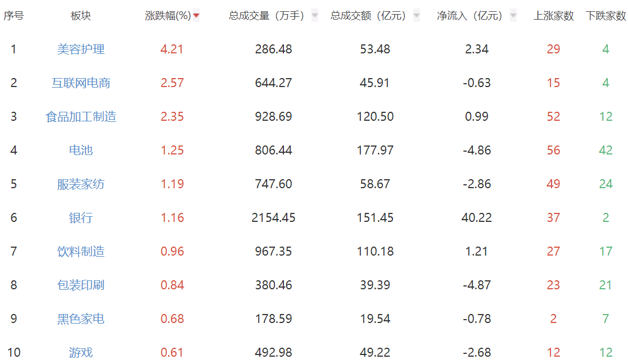
Task: Go to the 食品加工制造 sector
Action: click(81, 117)
